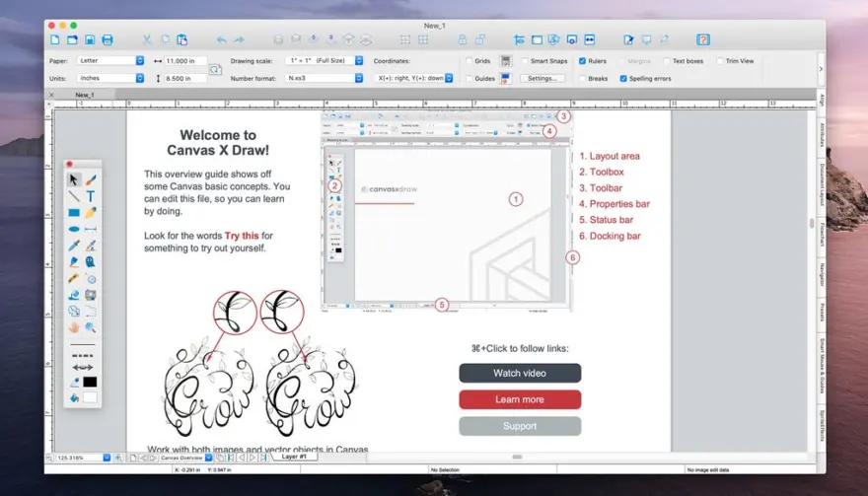Screen dimensions: 868x496
Task: Click the Watch video button
Action: click(x=520, y=373)
